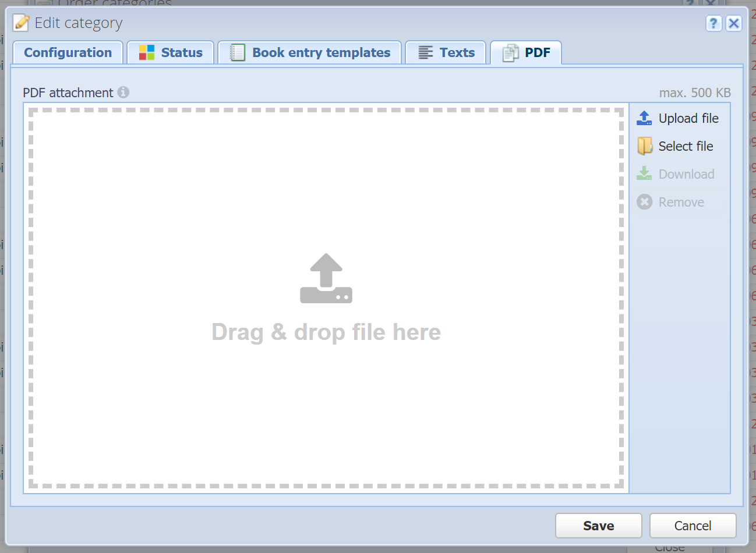Click the Select file folder icon

[644, 146]
